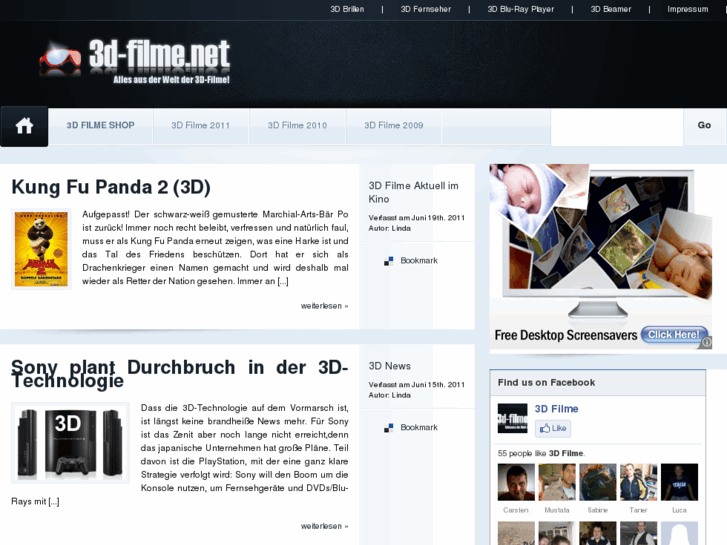Click the Click Here! screensaver ad button
This screenshot has height=545, width=727.
coord(674,335)
